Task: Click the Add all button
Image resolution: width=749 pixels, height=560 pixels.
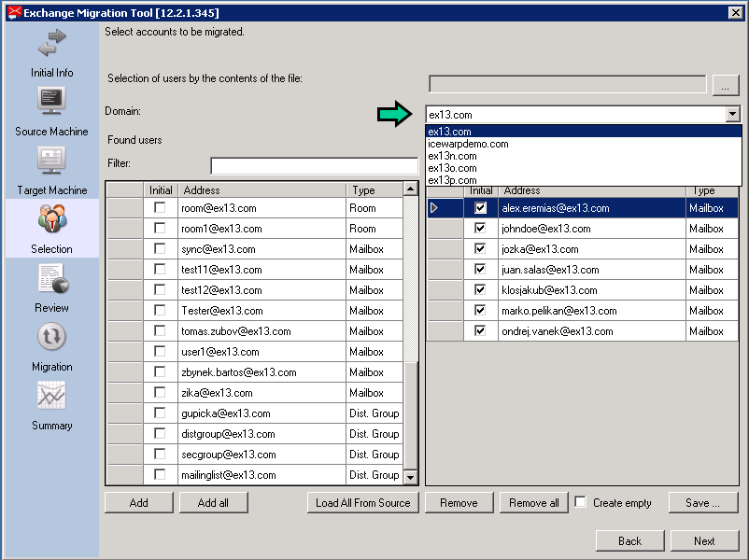Action: [213, 503]
